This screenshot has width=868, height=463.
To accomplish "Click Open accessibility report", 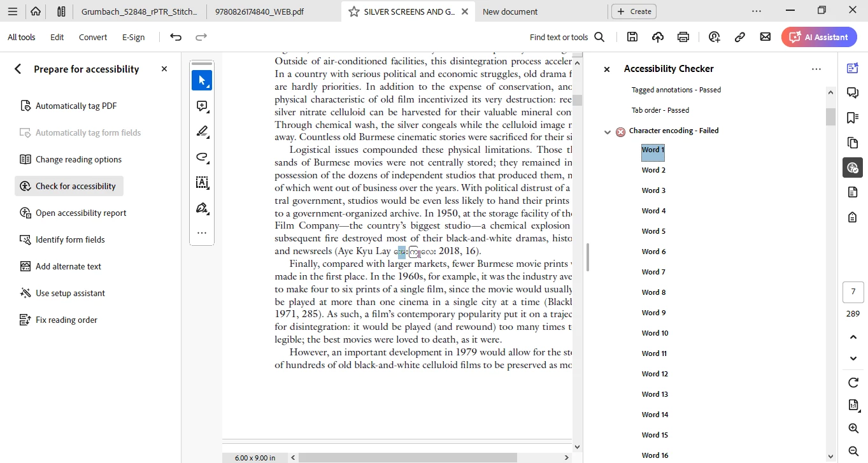I will point(73,213).
